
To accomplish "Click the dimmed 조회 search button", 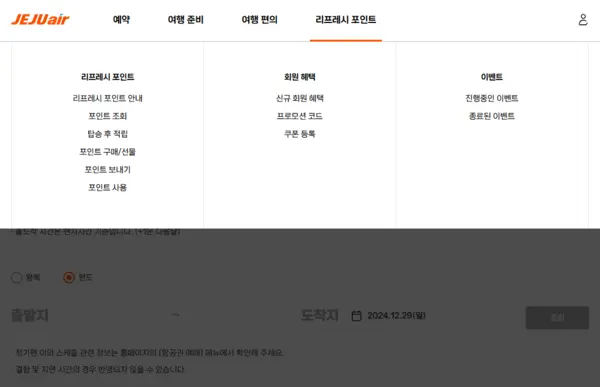I will coord(557,318).
